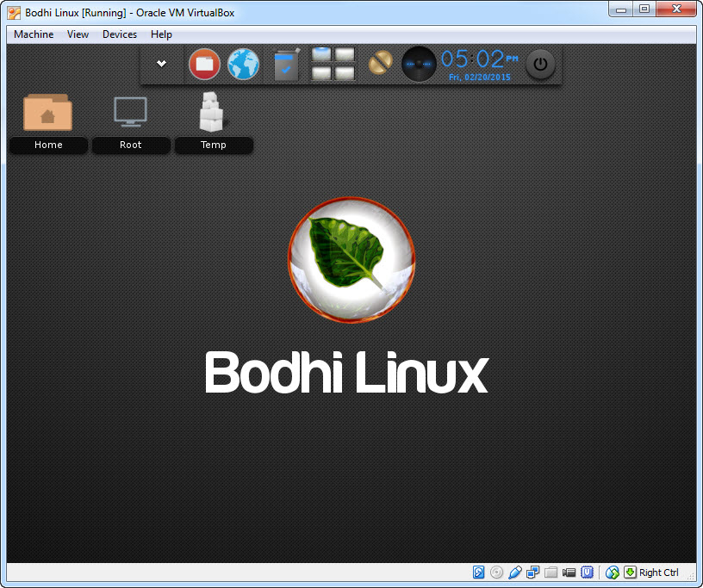The height and width of the screenshot is (588, 703).
Task: Click the Root label
Action: [130, 145]
